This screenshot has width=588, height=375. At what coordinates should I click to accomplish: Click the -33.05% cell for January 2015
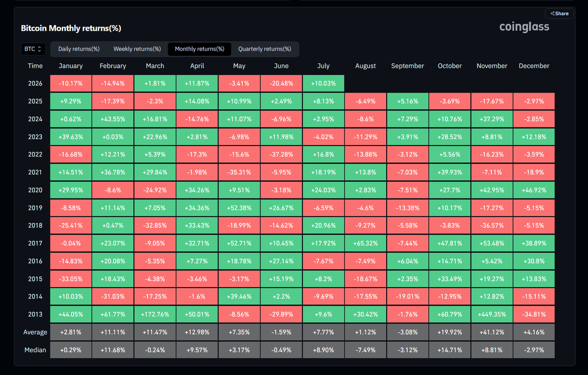[71, 279]
